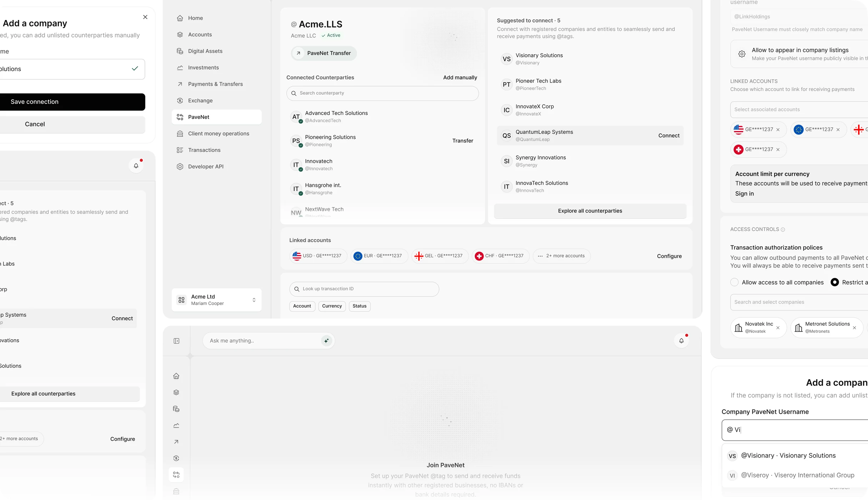Click the Payments arrow icon in the collapsed sidebar

pyautogui.click(x=176, y=442)
